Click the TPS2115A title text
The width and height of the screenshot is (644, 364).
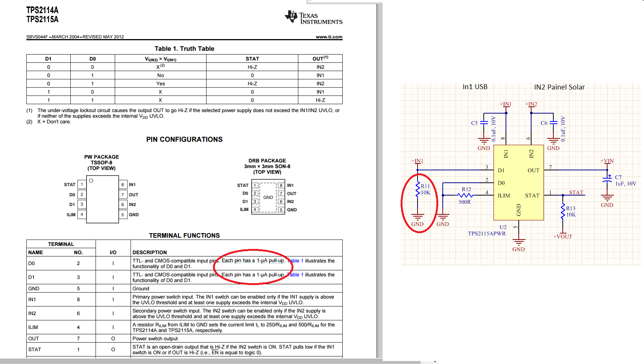pos(43,19)
